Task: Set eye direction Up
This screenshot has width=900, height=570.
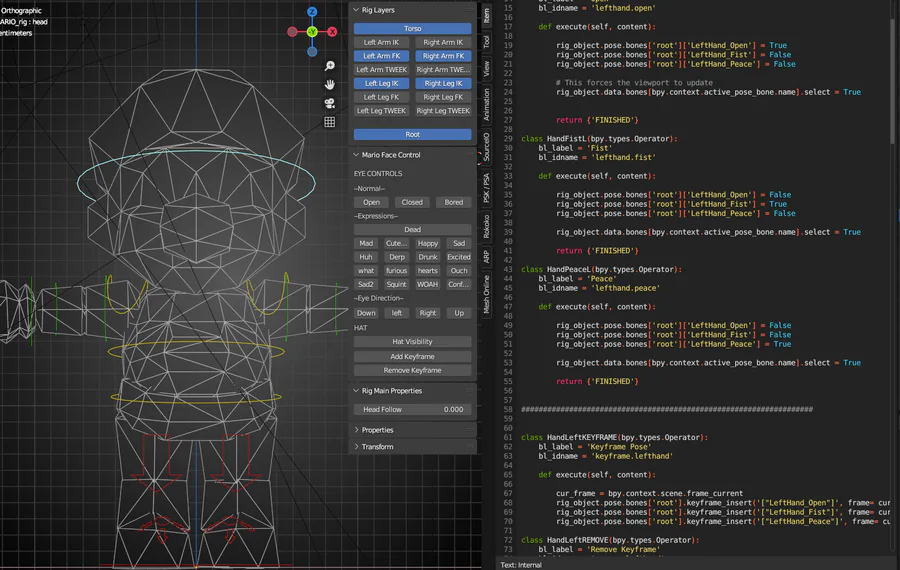Action: (459, 313)
